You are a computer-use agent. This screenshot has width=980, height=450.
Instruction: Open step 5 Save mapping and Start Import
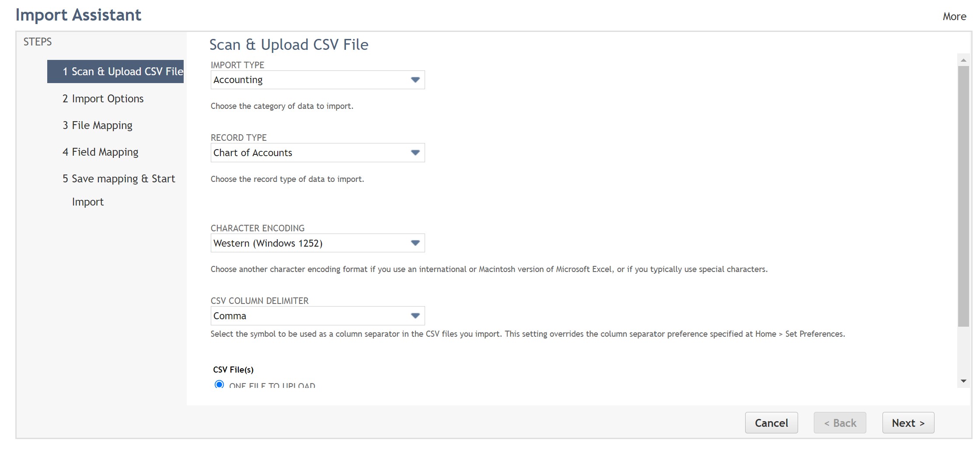119,178
